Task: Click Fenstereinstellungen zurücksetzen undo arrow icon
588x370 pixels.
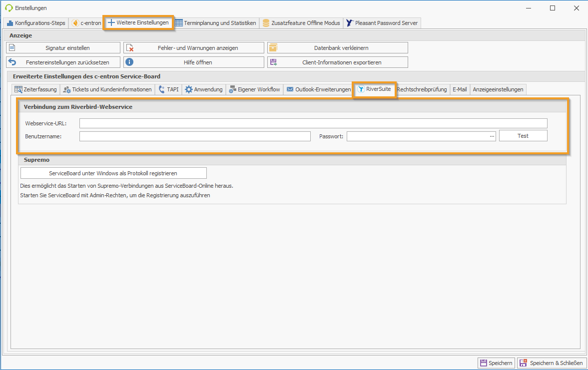Action: point(12,62)
